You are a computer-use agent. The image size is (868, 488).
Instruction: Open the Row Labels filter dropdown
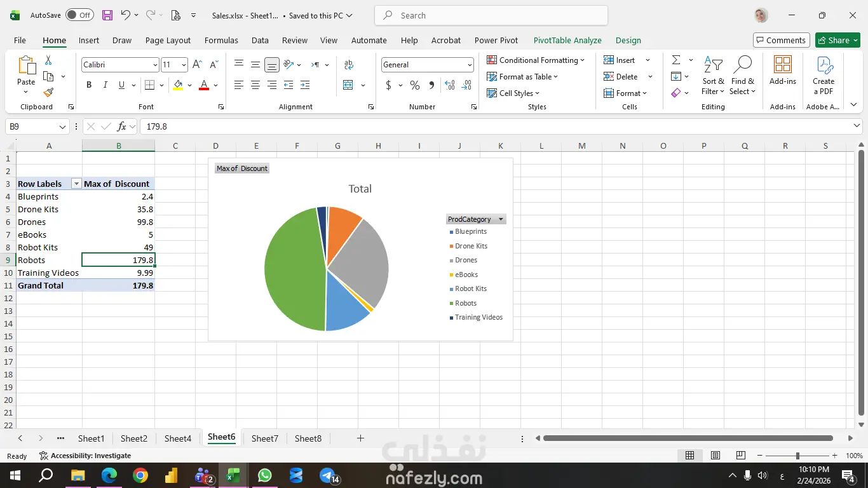76,184
